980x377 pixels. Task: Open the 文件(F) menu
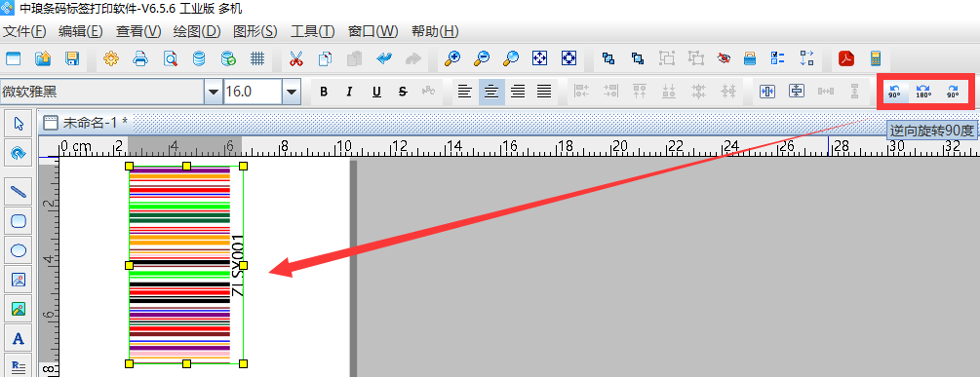(25, 31)
